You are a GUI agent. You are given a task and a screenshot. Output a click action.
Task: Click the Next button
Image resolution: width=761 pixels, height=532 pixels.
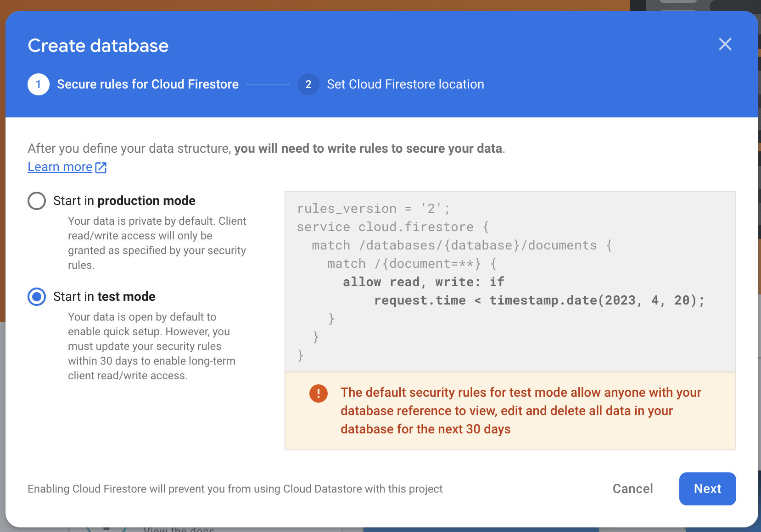(x=707, y=489)
